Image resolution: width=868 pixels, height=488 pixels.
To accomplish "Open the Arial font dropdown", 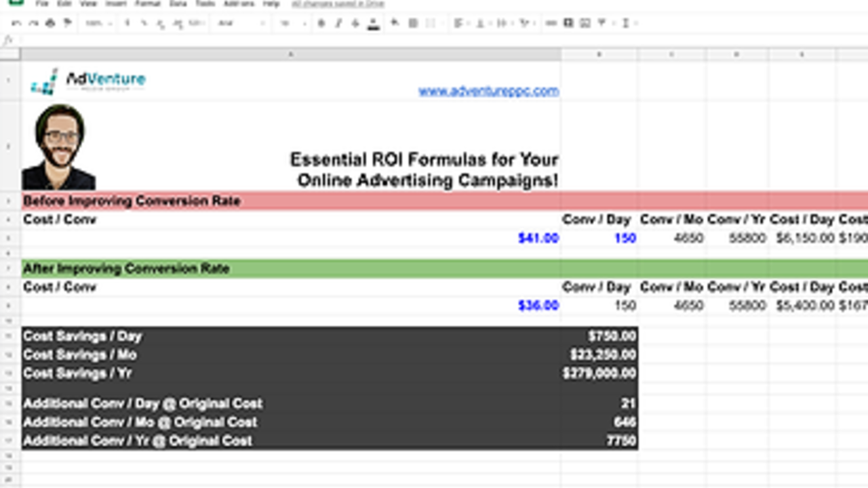I will click(241, 23).
